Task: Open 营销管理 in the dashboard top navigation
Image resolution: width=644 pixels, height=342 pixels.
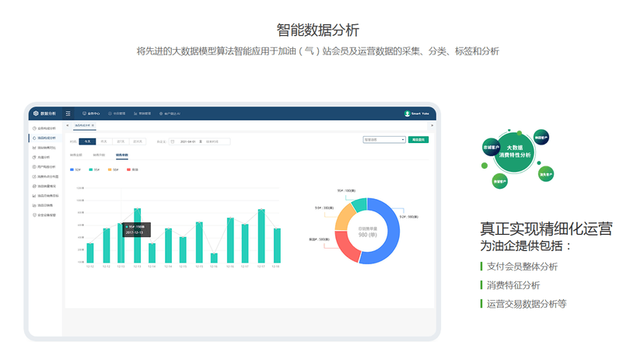Action: click(142, 113)
